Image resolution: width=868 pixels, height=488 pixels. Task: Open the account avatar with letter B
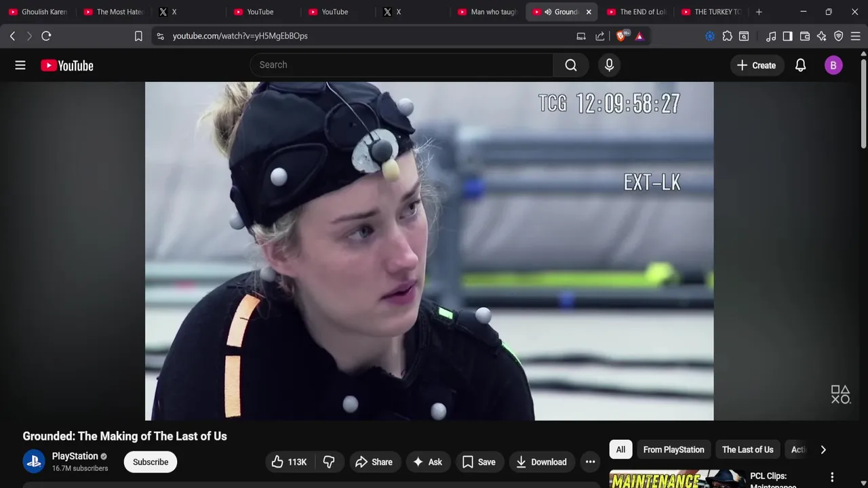[x=833, y=65]
